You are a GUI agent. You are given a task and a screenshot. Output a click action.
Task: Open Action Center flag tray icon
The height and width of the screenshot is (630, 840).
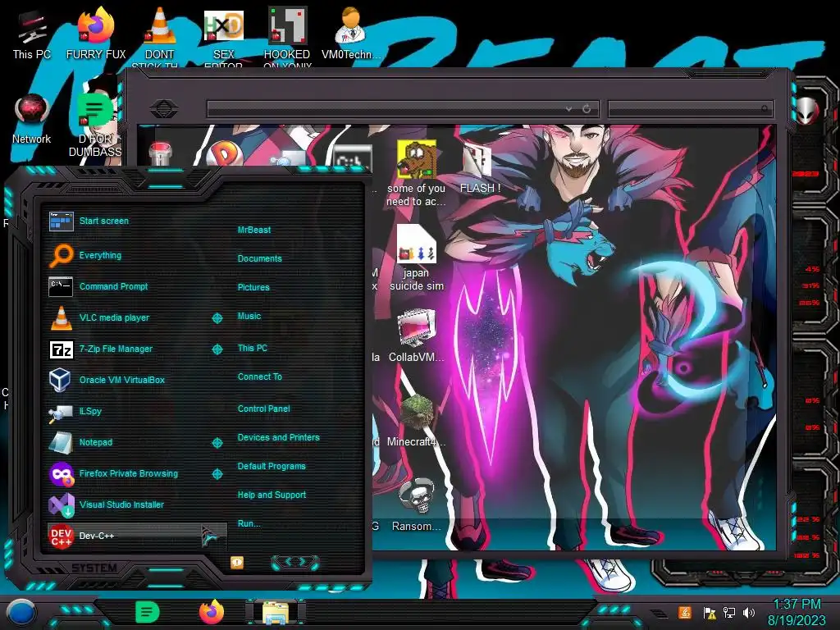[710, 613]
